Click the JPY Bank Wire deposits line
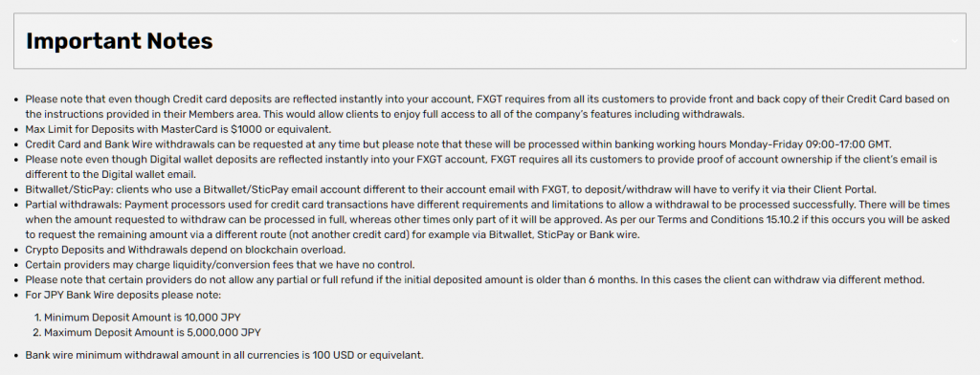This screenshot has width=980, height=375. click(123, 295)
